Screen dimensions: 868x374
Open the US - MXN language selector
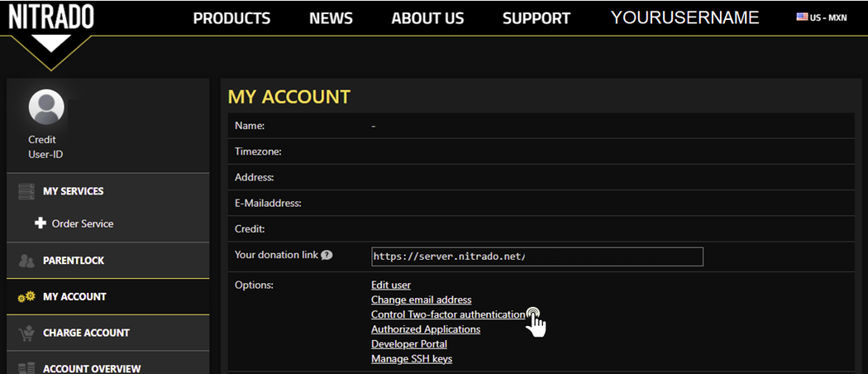click(x=821, y=17)
